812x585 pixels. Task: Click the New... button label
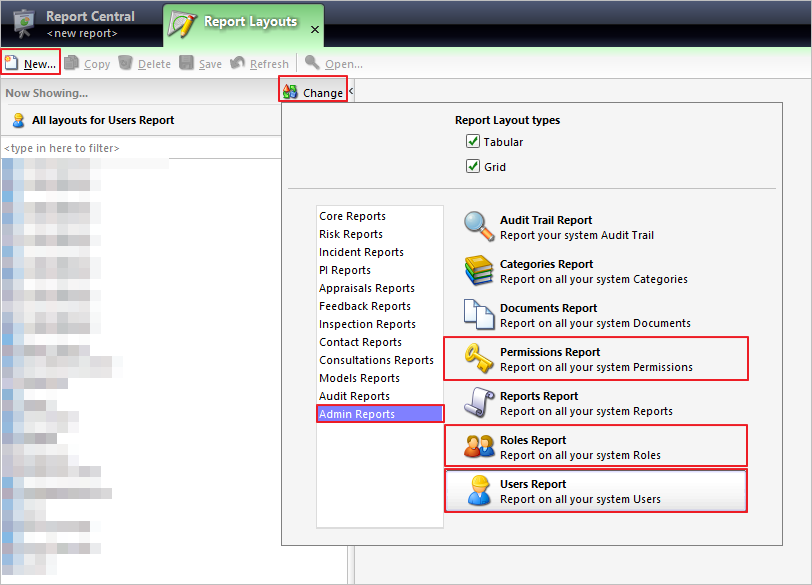click(40, 64)
